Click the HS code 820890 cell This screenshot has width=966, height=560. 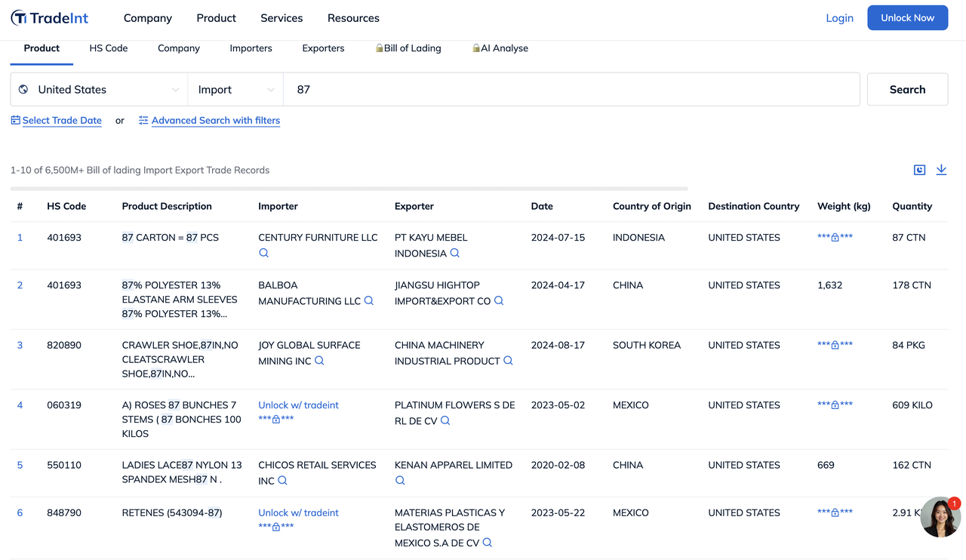(x=64, y=345)
